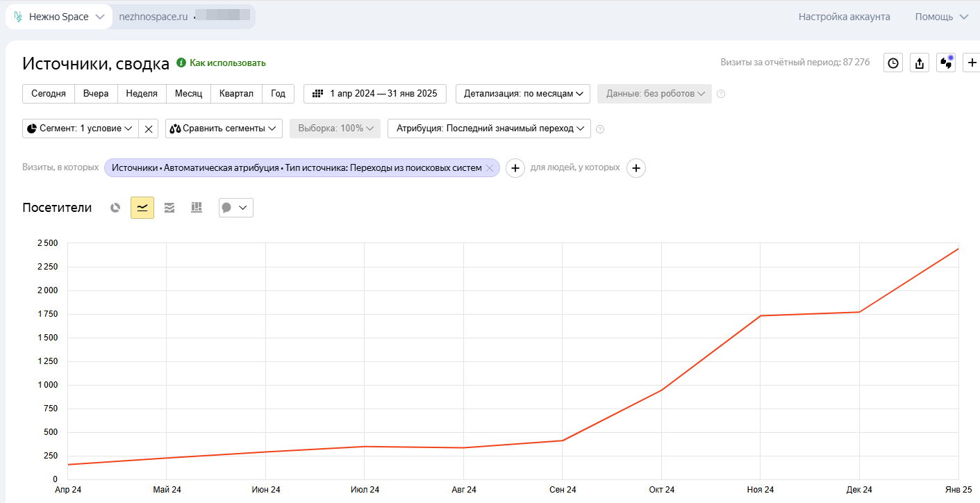The image size is (980, 503).
Task: Click the export/share report icon
Action: [920, 63]
